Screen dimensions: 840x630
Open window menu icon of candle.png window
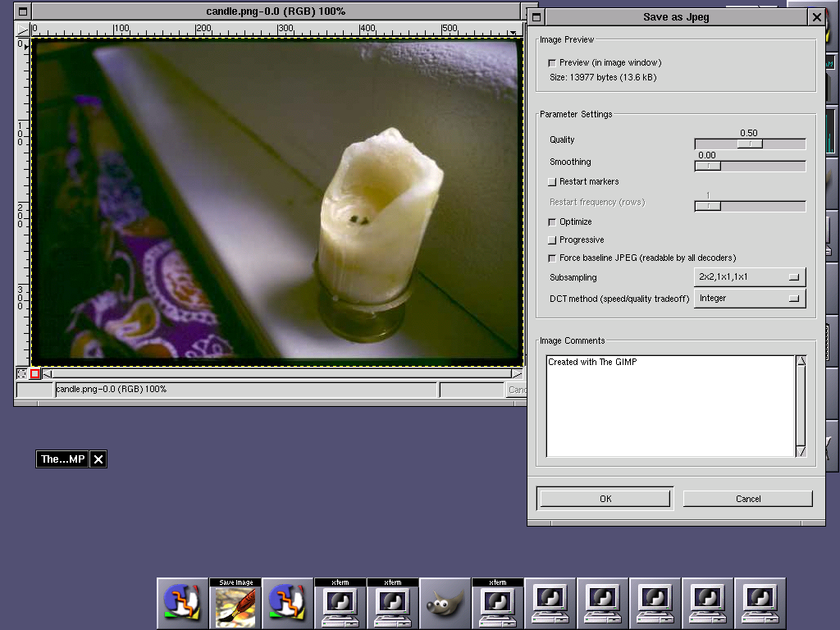click(23, 11)
